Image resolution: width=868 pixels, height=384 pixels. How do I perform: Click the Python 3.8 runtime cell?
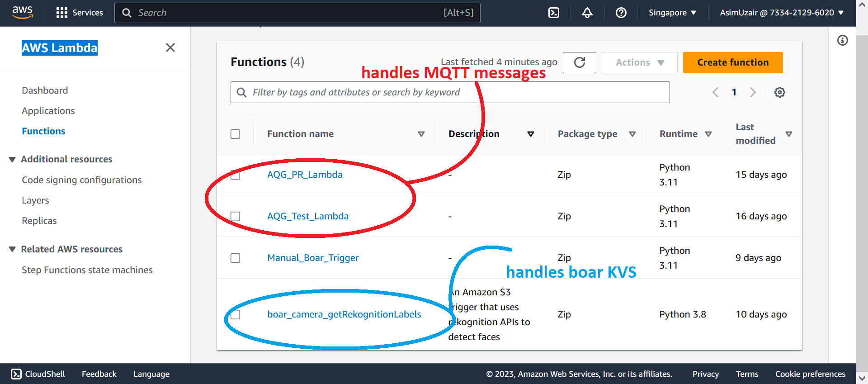point(683,314)
